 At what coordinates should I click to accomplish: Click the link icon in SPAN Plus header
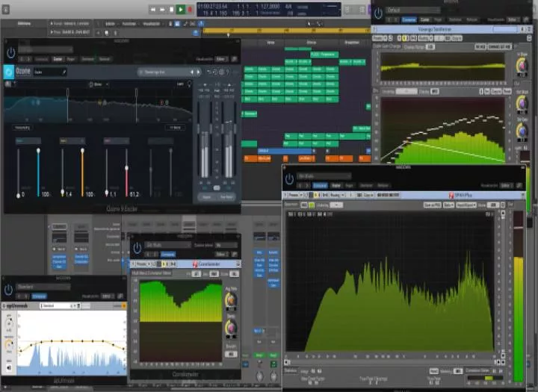519,185
